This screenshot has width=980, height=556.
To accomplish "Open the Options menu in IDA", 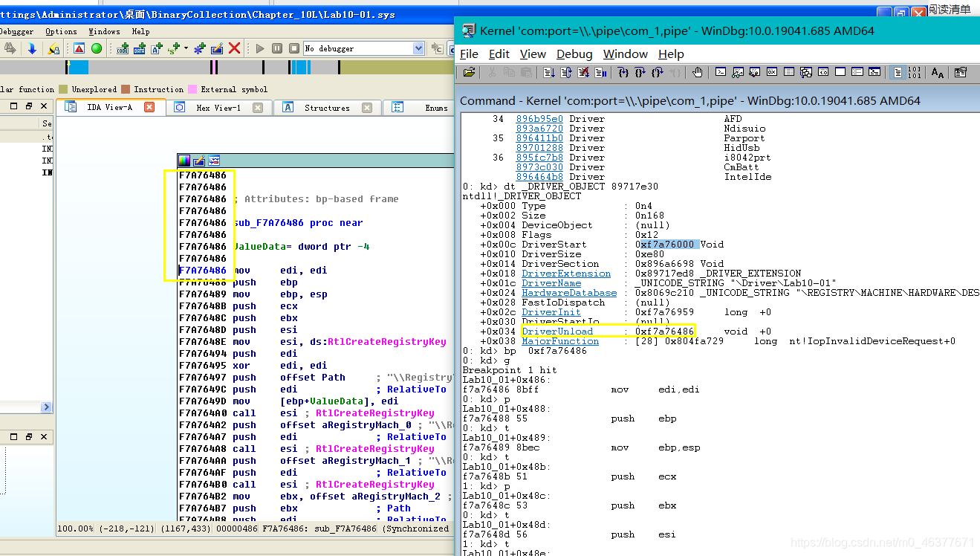I will pyautogui.click(x=61, y=31).
